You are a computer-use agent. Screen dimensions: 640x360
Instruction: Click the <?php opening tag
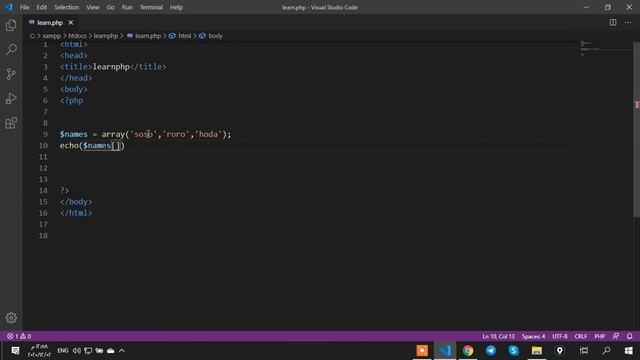[x=71, y=100]
